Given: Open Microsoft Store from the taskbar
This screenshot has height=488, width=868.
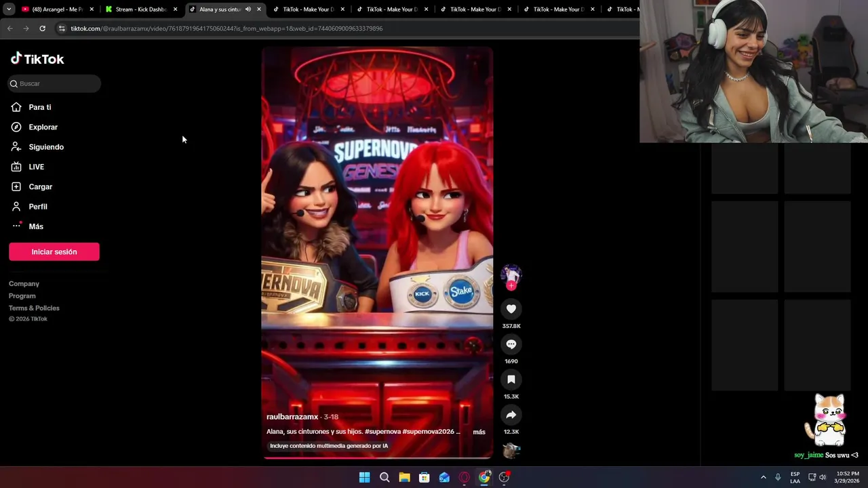Looking at the screenshot, I should coord(424,477).
